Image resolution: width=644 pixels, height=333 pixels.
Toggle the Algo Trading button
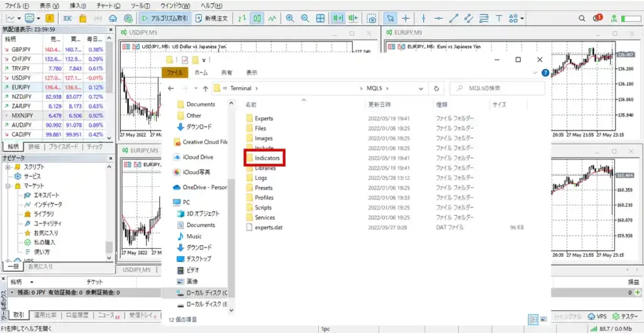point(164,18)
